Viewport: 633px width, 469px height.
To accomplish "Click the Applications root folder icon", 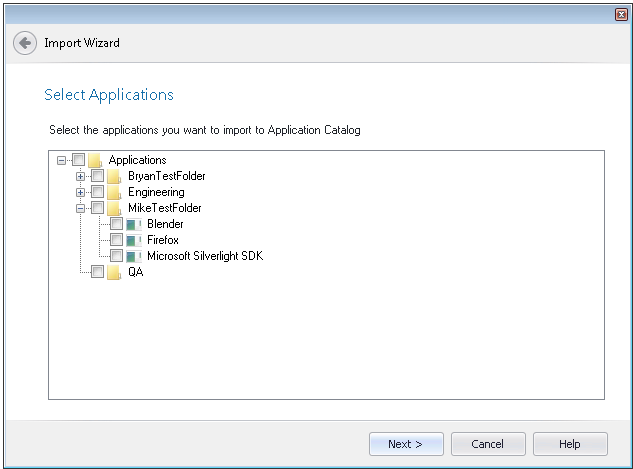I will [95, 160].
